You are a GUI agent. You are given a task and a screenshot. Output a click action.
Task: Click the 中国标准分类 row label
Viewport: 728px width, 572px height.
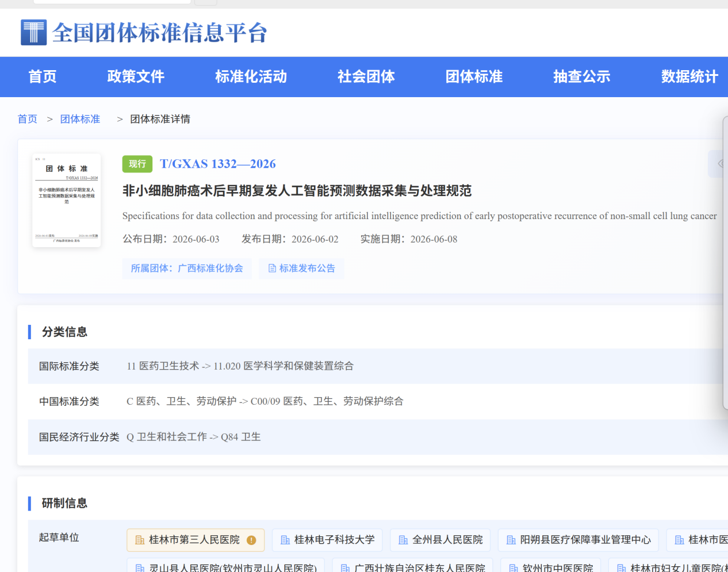click(x=69, y=401)
